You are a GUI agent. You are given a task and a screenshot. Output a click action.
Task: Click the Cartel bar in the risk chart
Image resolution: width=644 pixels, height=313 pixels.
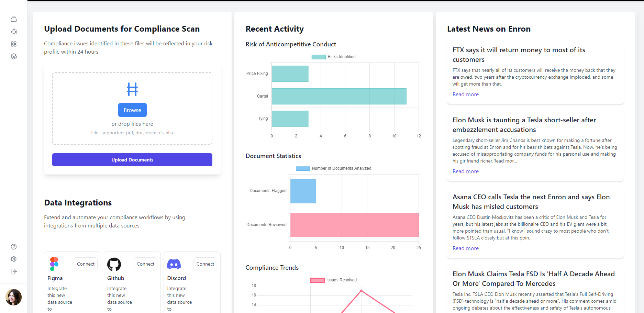pos(339,96)
